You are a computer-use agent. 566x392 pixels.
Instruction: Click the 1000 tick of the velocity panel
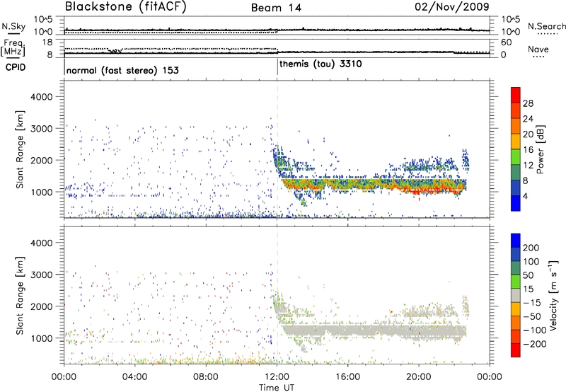[42, 338]
